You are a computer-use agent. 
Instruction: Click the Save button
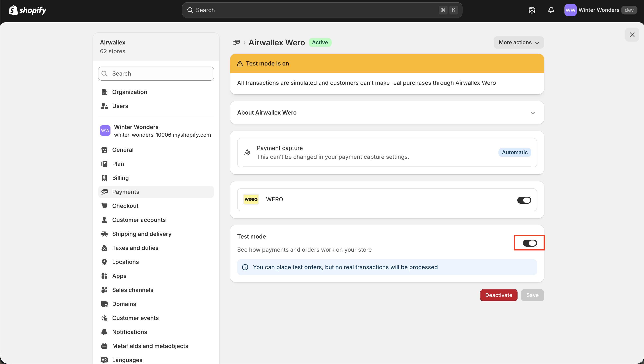532,295
